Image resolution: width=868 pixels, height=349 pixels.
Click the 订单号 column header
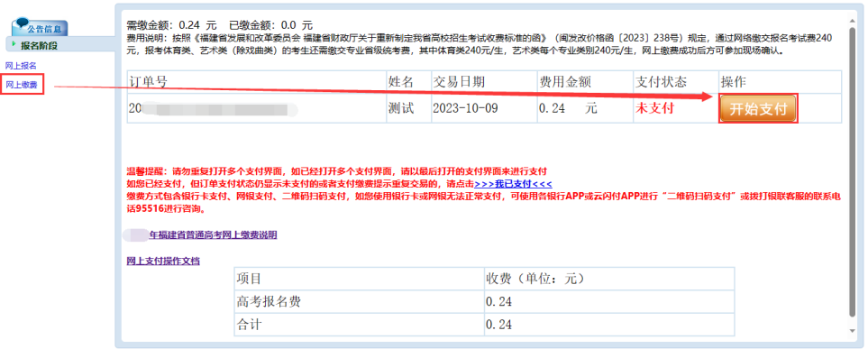256,82
